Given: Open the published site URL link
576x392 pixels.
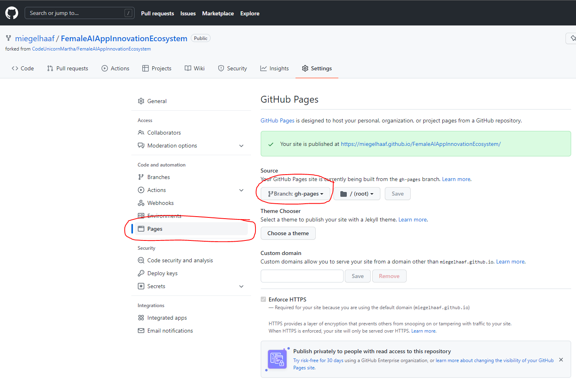Looking at the screenshot, I should pos(420,143).
